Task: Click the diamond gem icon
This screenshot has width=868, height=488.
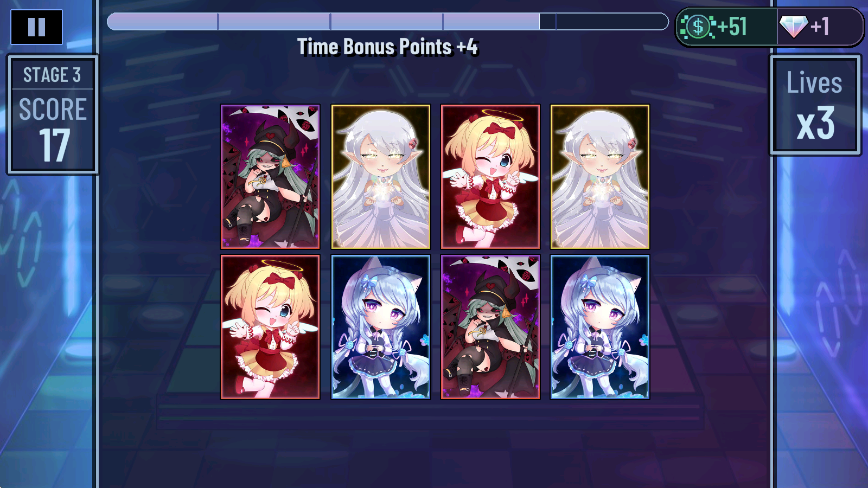Action: point(793,27)
